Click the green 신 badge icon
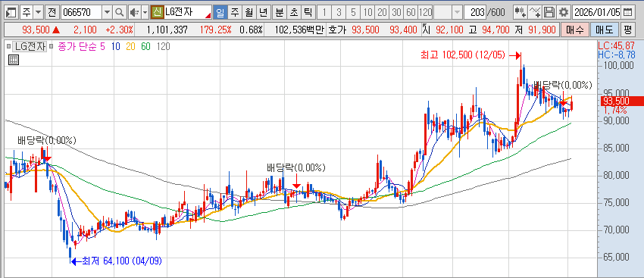This screenshot has height=278, width=644. pos(157,13)
